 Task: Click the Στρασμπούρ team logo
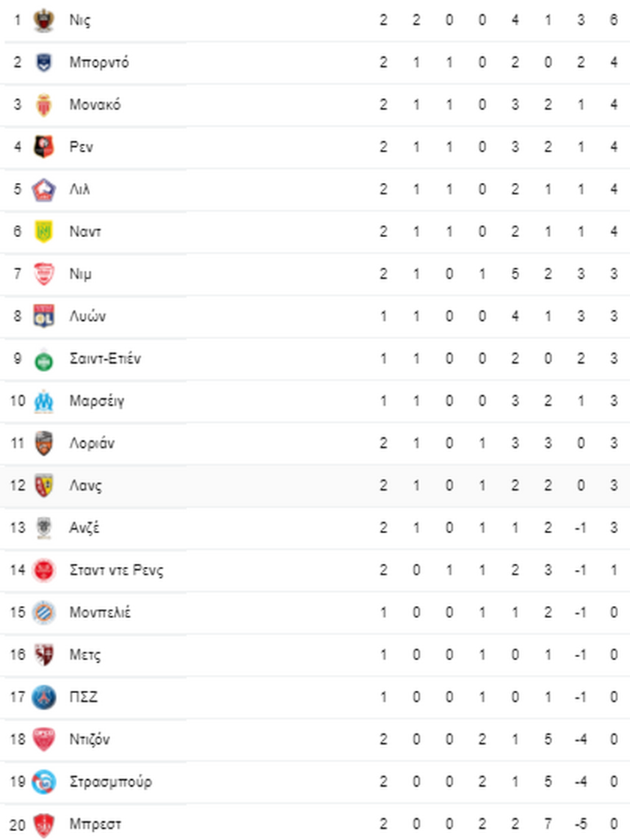coord(43,782)
